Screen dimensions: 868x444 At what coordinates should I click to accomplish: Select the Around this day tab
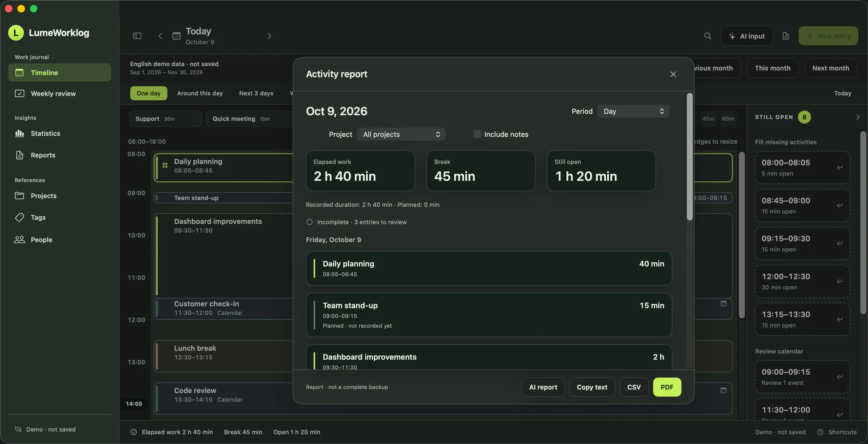[200, 93]
